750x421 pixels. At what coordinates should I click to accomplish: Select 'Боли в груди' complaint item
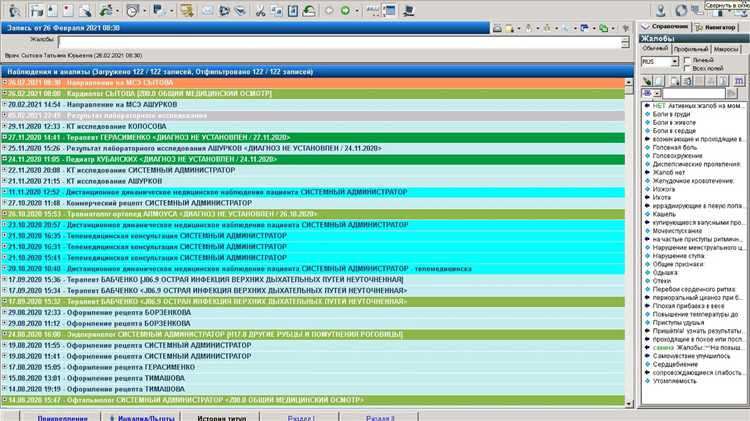pos(675,114)
